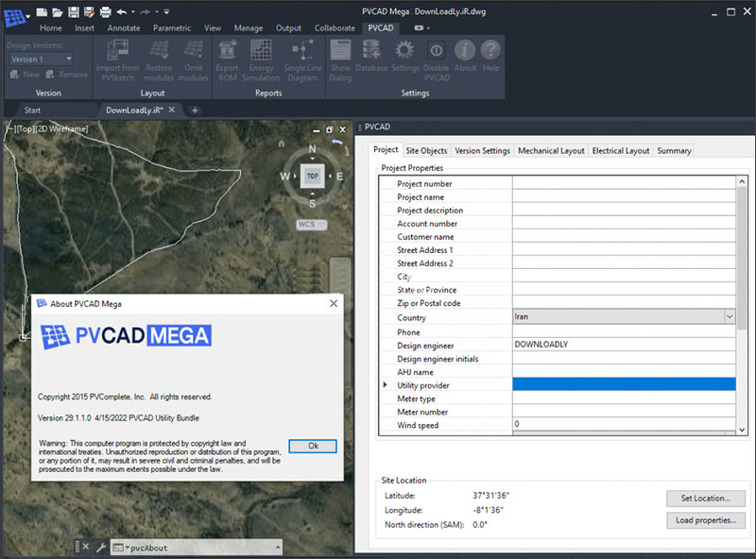Image resolution: width=756 pixels, height=559 pixels.
Task: Open a drawing with the Open folder icon
Action: (58, 12)
